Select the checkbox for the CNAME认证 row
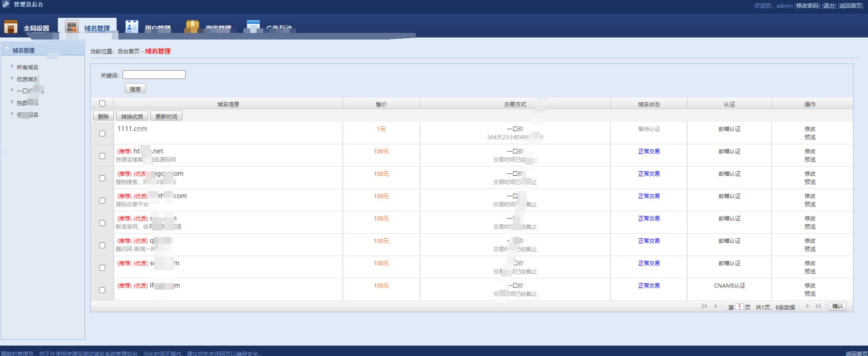Screen dimensions: 868x356 tap(102, 290)
